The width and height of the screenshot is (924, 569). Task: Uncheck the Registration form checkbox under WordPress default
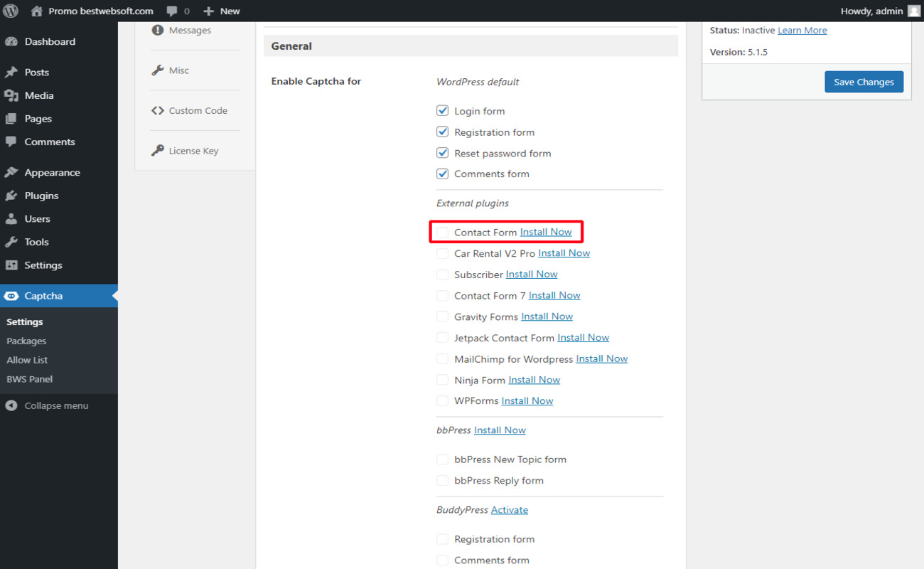point(443,132)
